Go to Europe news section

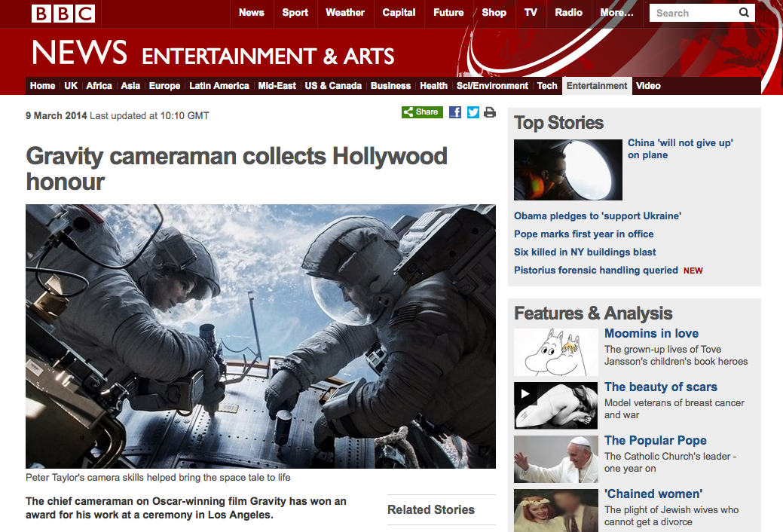tap(164, 86)
